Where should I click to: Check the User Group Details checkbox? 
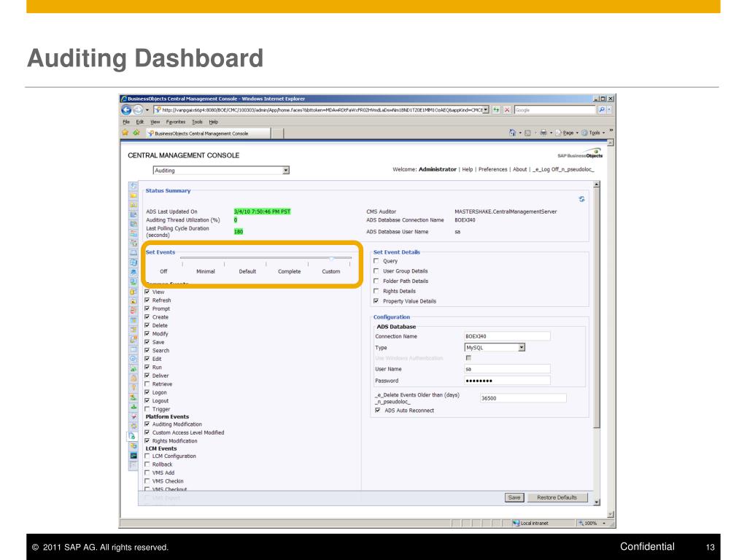(376, 271)
